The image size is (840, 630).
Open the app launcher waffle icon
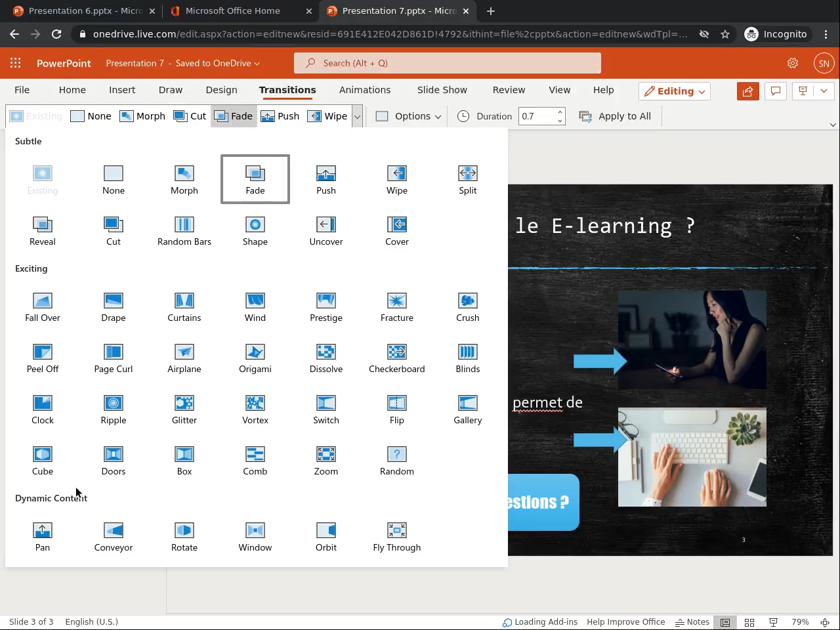click(x=16, y=63)
